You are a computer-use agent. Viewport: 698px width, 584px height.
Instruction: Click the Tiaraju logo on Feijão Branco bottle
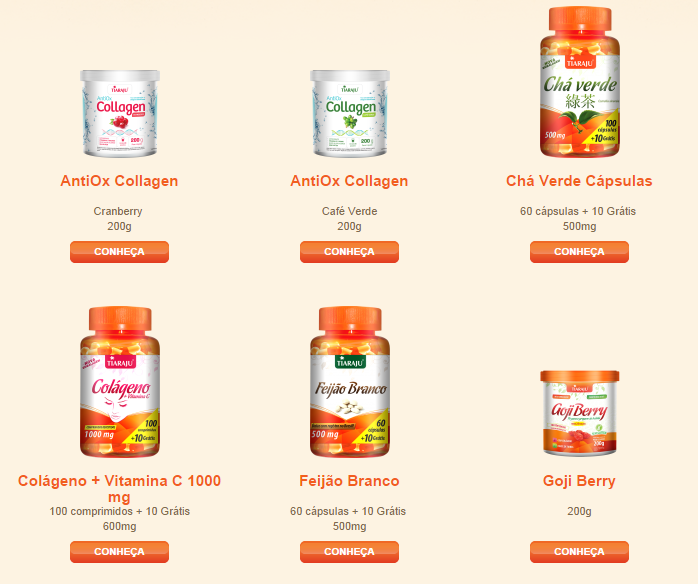350,362
